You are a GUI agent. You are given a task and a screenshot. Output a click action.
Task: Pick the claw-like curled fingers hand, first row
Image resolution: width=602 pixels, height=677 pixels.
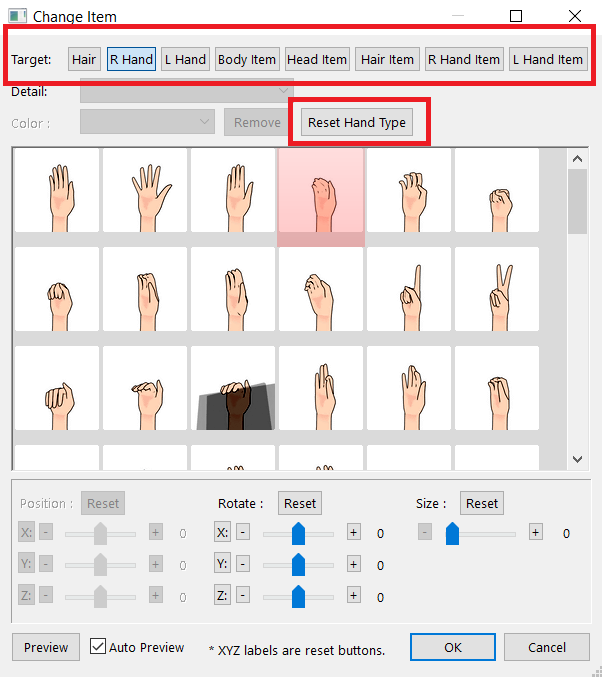click(409, 190)
